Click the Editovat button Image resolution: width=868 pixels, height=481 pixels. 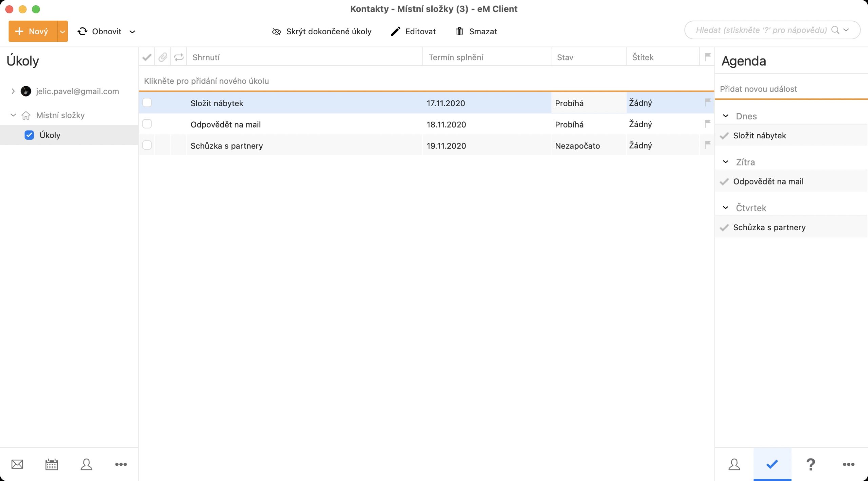click(413, 31)
